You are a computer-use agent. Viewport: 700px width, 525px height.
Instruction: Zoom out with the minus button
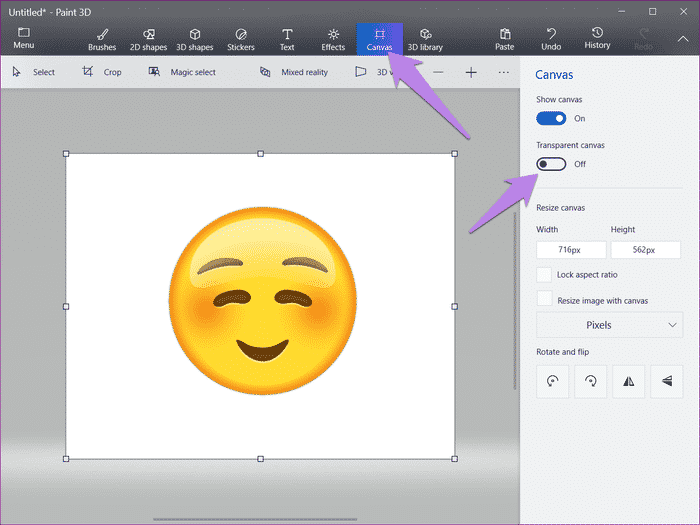(438, 72)
